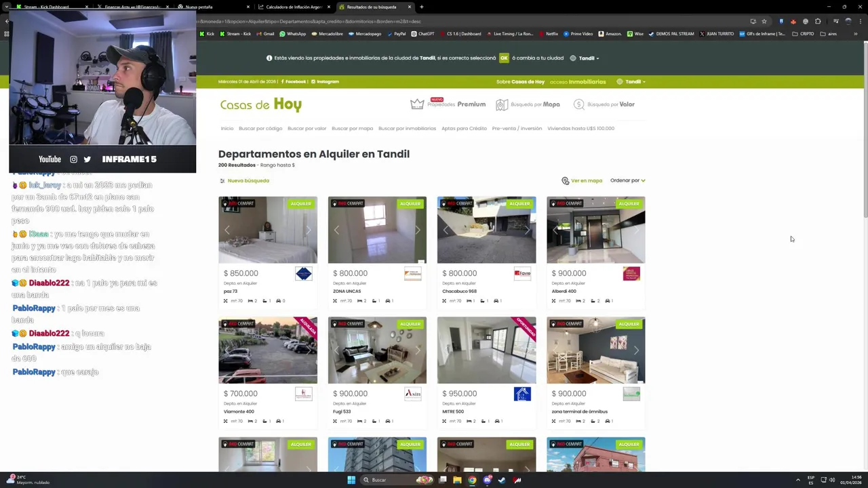Image resolution: width=868 pixels, height=488 pixels.
Task: Bookmark this page with the star icon
Action: point(764,21)
